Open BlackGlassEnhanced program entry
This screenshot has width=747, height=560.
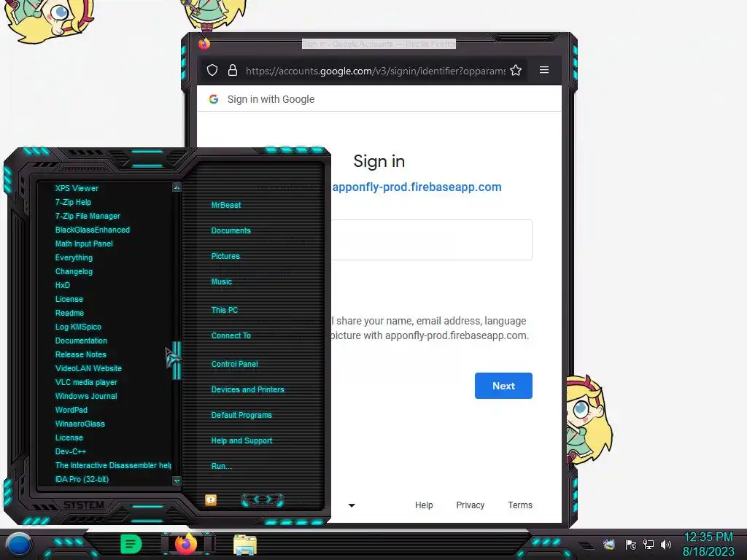[93, 230]
